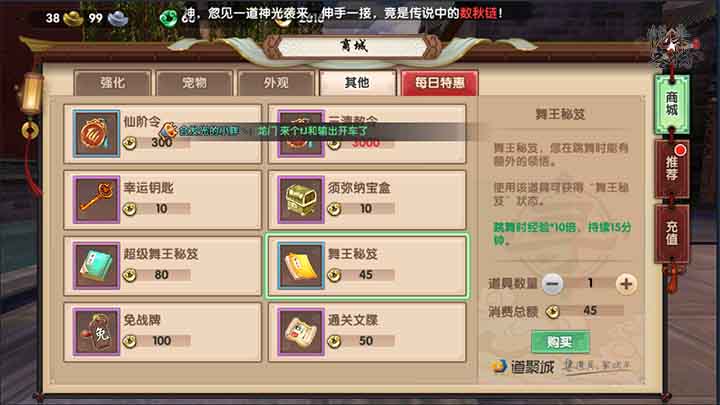
Task: Click the green jade currency icon
Action: (x=169, y=18)
